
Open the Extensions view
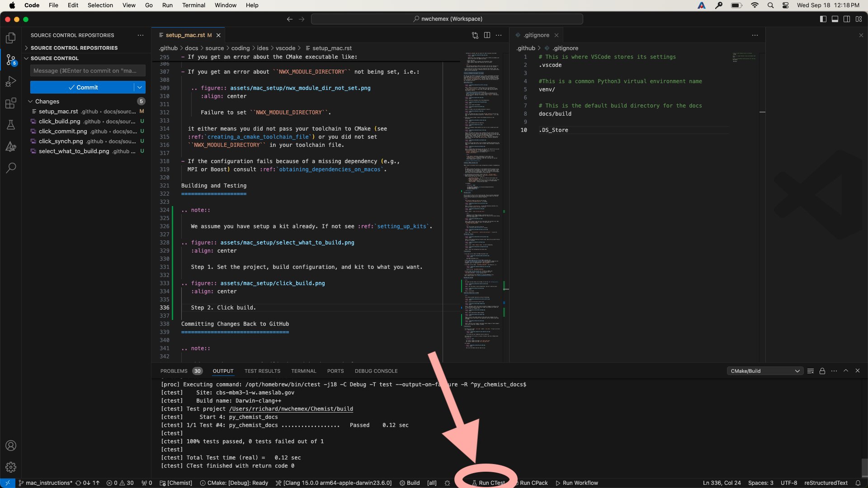click(11, 103)
